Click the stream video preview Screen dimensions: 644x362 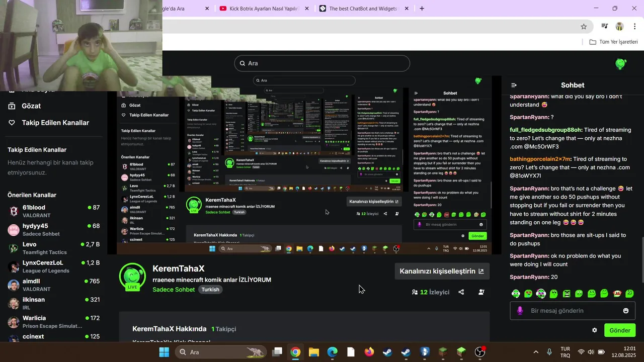click(x=304, y=166)
